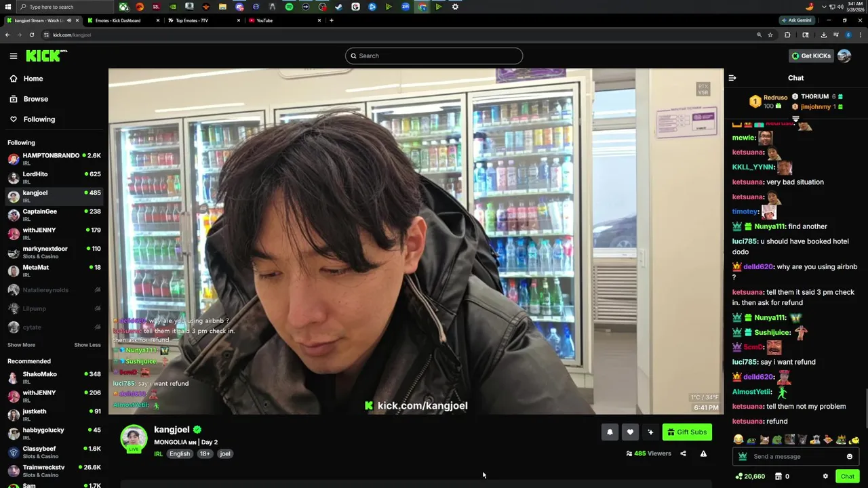Click the Chrome address bar URL
The image size is (868, 488).
point(72,35)
